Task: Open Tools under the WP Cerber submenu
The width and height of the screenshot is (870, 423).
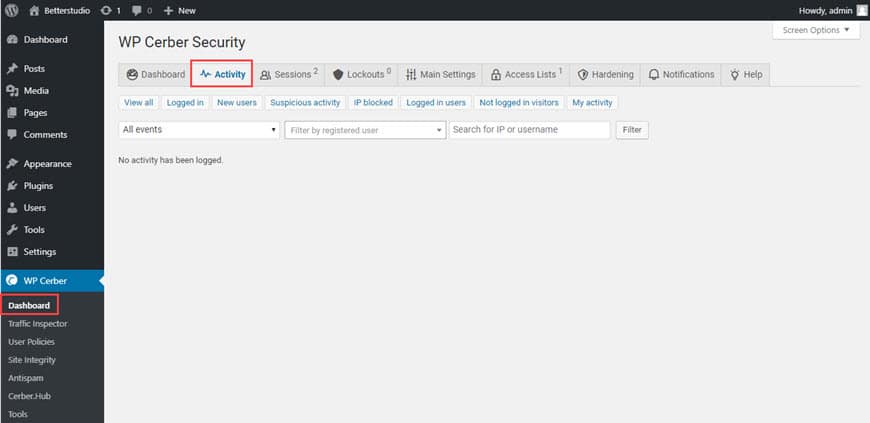Action: point(18,414)
